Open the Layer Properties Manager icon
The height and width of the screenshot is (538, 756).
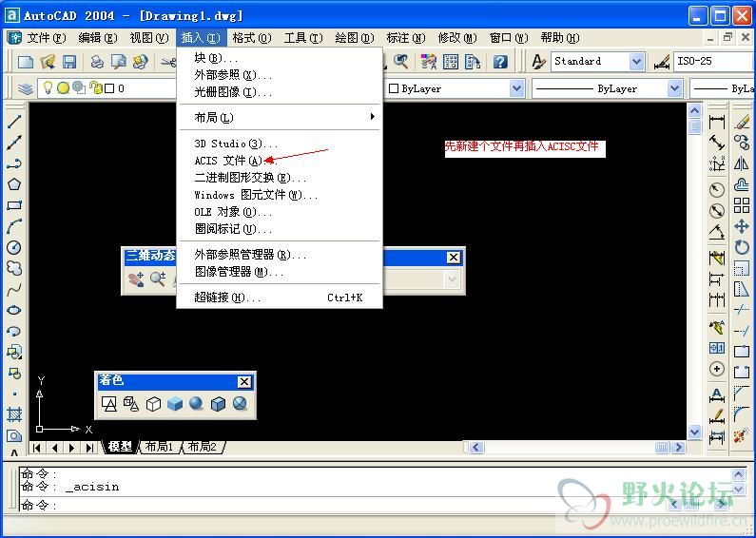[x=25, y=88]
